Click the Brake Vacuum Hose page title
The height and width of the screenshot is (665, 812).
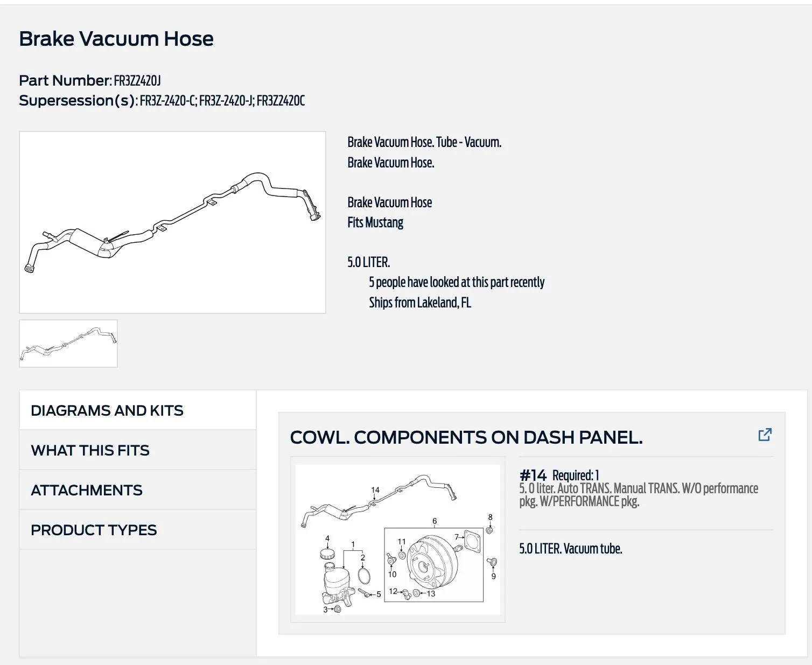[x=116, y=39]
